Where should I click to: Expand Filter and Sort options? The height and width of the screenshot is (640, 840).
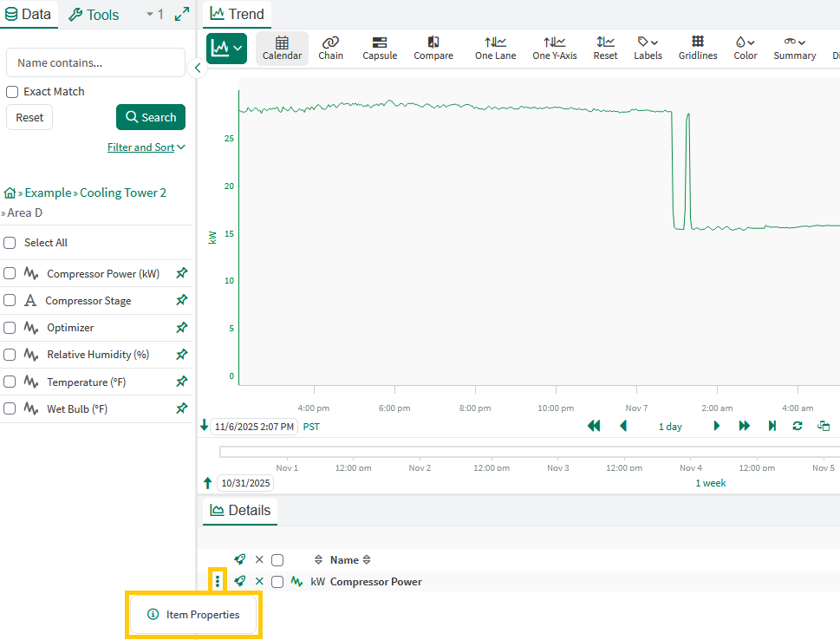(146, 147)
